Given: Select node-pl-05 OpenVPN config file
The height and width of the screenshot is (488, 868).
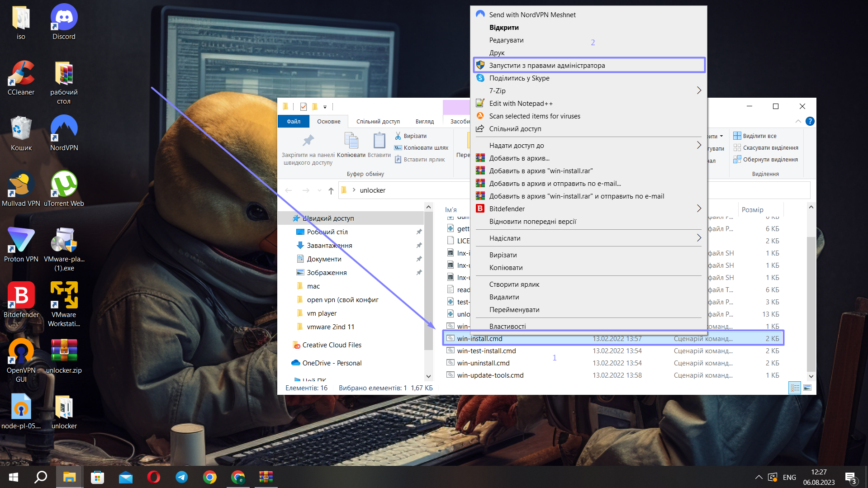Looking at the screenshot, I should coord(21,412).
